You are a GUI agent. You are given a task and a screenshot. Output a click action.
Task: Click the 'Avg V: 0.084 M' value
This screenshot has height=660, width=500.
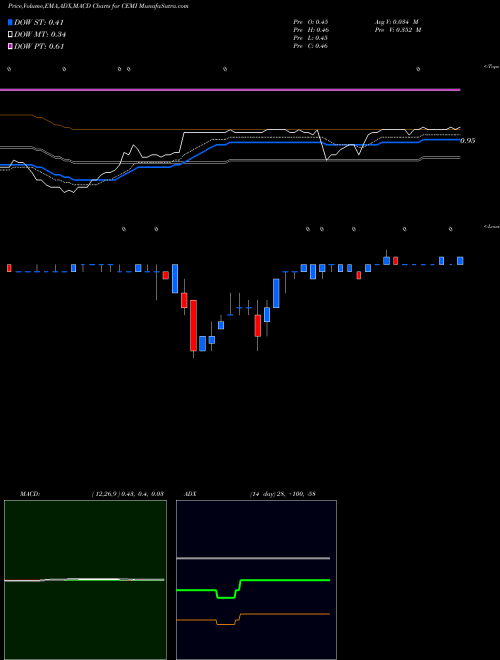click(396, 22)
